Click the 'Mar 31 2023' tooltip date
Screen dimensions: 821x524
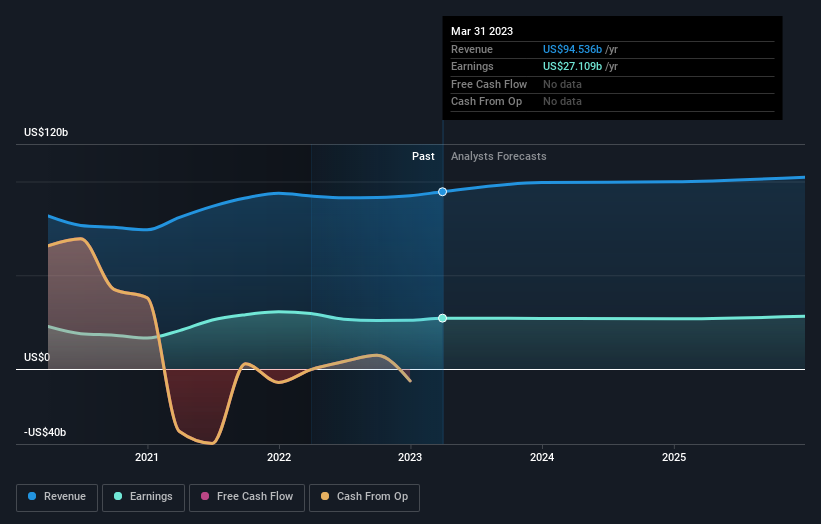tap(482, 31)
